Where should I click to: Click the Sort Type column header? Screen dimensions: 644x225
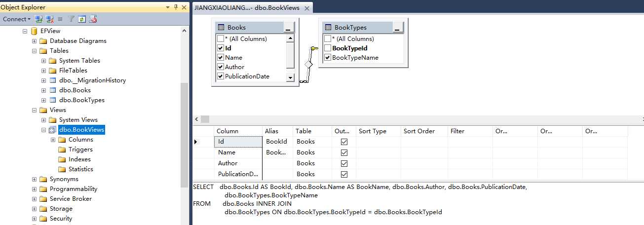coord(379,131)
